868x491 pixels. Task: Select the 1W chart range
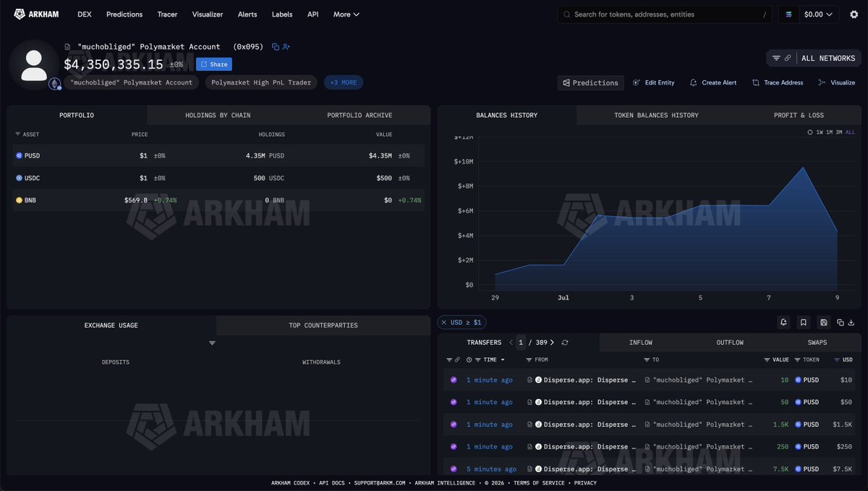click(x=820, y=132)
